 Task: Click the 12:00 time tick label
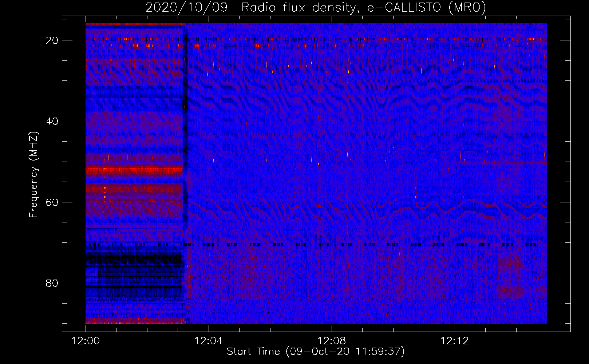86,341
